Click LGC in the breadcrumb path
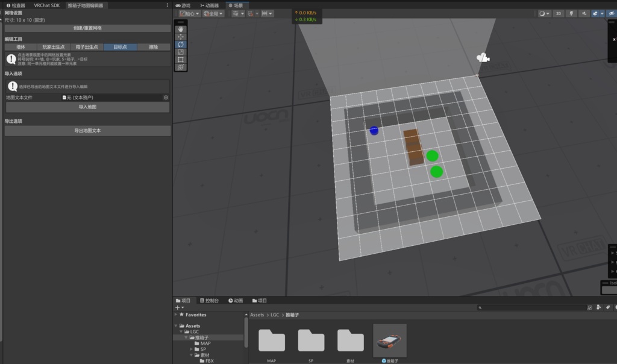This screenshot has width=617, height=364. point(275,315)
